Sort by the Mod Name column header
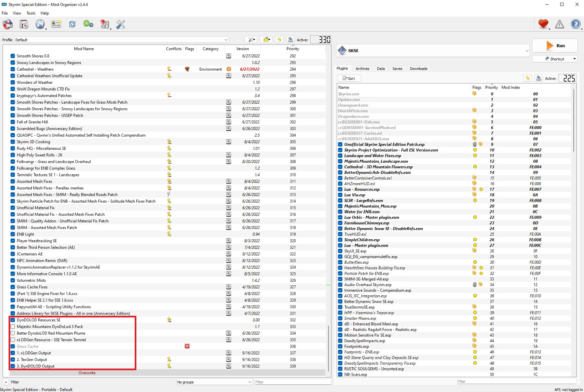584x392 pixels. click(x=84, y=49)
